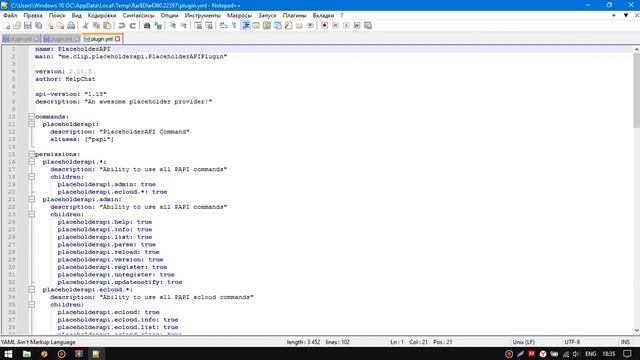Open the Кодировки menu
This screenshot has height=360, width=640.
click(102, 16)
